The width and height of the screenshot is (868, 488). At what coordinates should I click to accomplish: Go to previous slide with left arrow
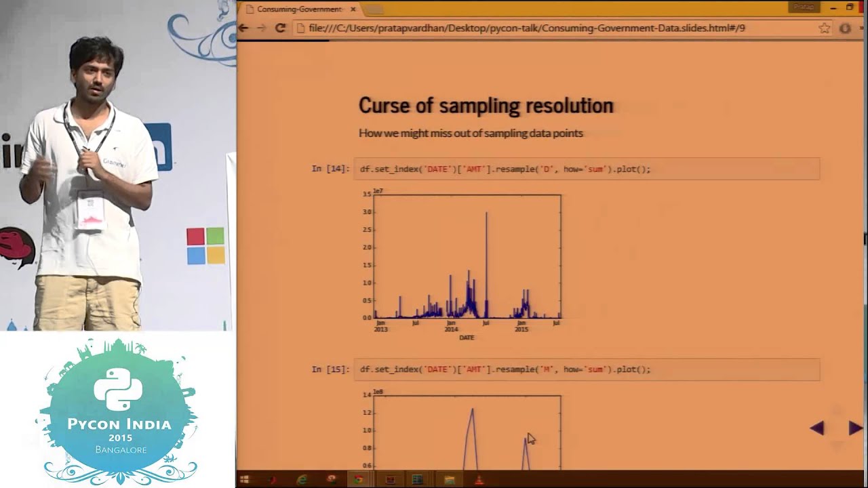click(817, 428)
